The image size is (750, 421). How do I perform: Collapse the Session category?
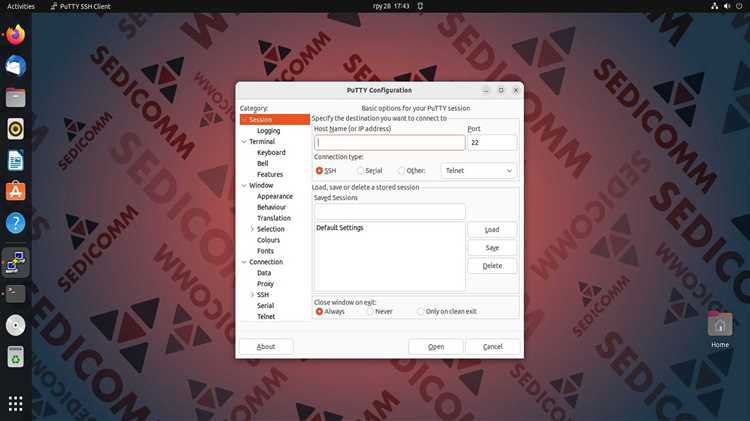(x=244, y=120)
